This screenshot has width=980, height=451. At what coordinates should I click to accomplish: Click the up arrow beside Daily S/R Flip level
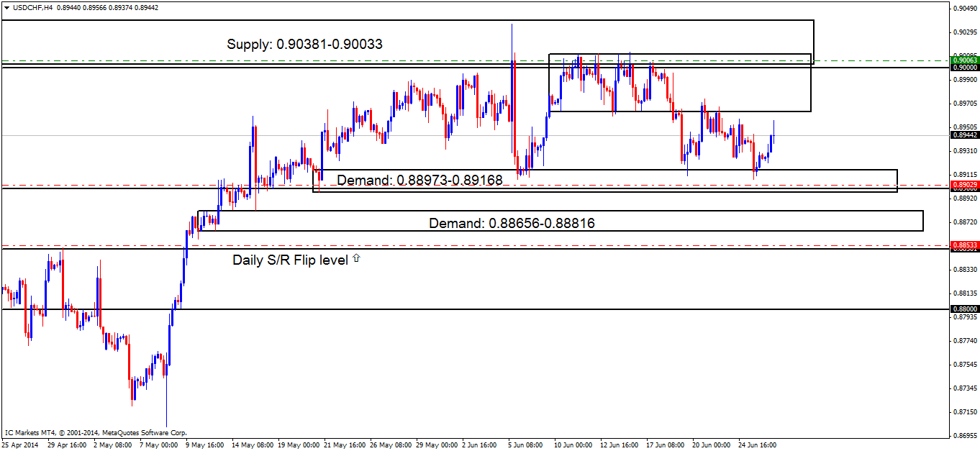tap(355, 258)
